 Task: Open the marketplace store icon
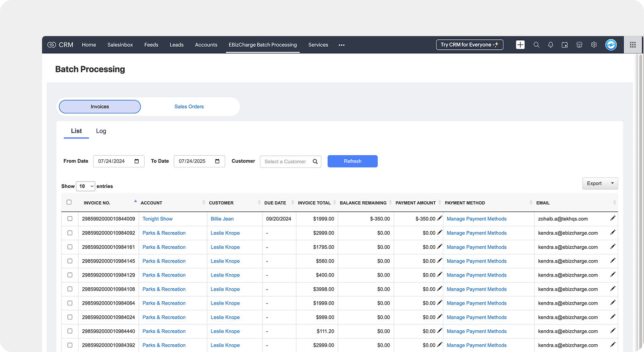pos(579,45)
